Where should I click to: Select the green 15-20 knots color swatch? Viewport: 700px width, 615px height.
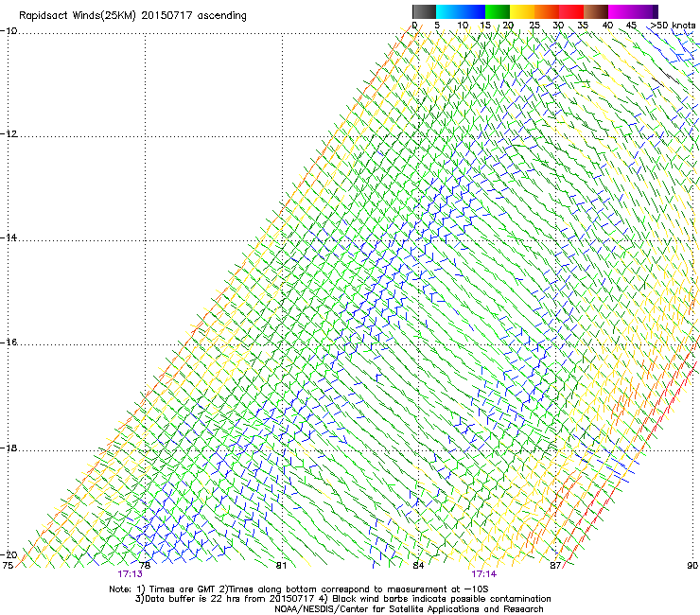pyautogui.click(x=498, y=11)
